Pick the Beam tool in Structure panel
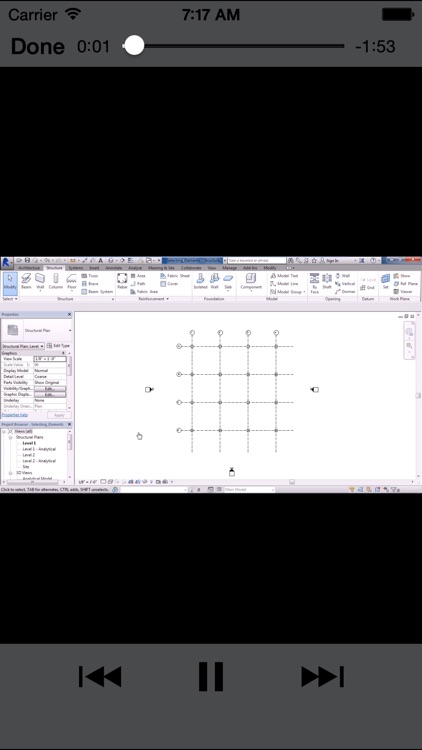 tap(26, 283)
